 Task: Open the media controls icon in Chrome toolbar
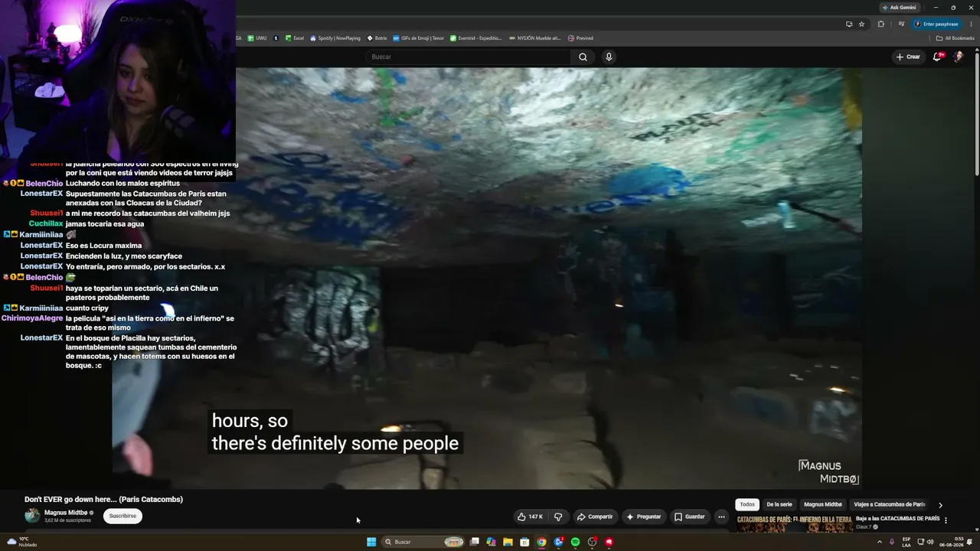click(901, 24)
